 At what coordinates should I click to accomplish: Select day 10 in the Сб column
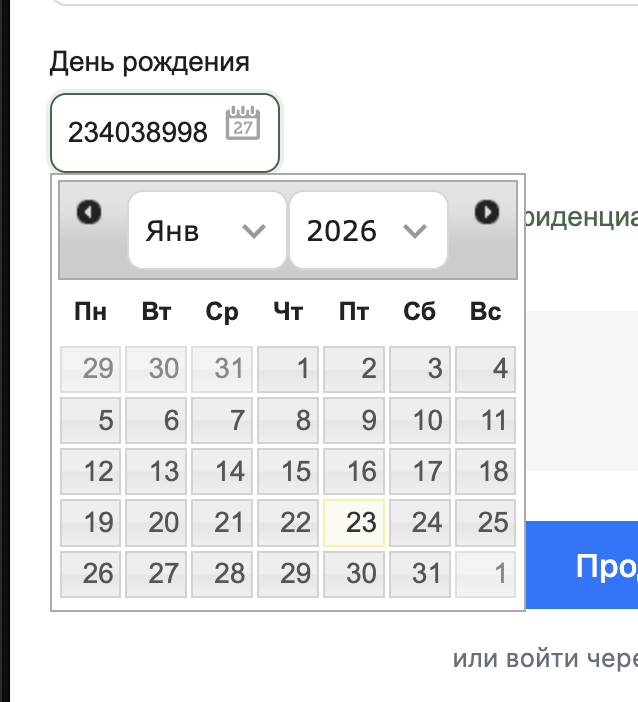pos(420,420)
